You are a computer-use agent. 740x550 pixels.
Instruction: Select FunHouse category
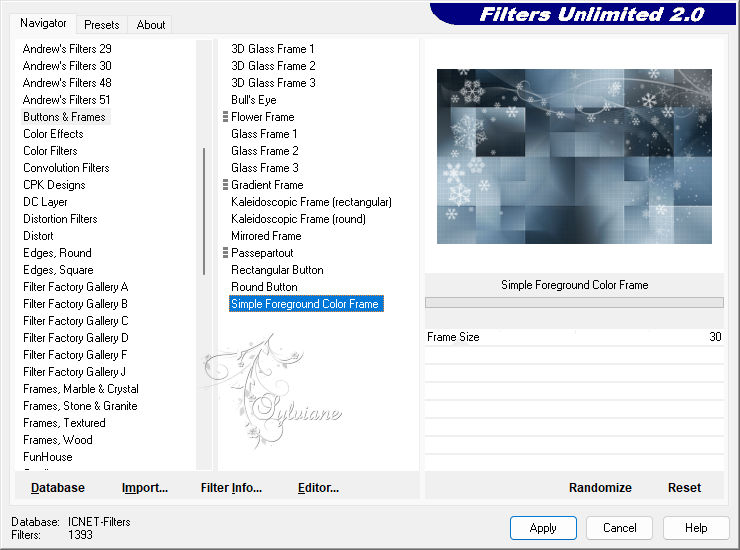point(48,457)
